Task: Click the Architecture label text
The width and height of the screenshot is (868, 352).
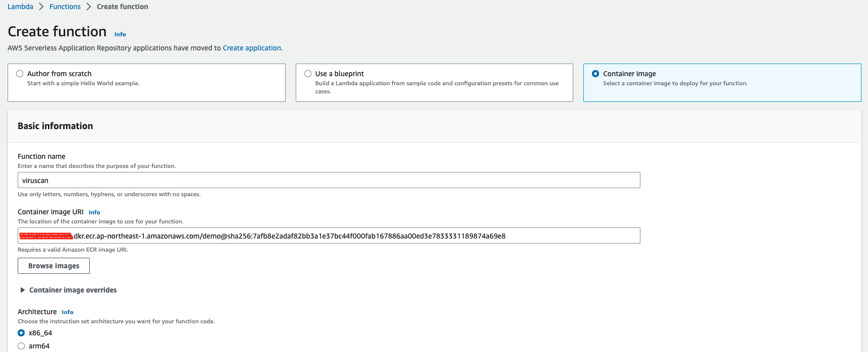Action: [x=37, y=312]
